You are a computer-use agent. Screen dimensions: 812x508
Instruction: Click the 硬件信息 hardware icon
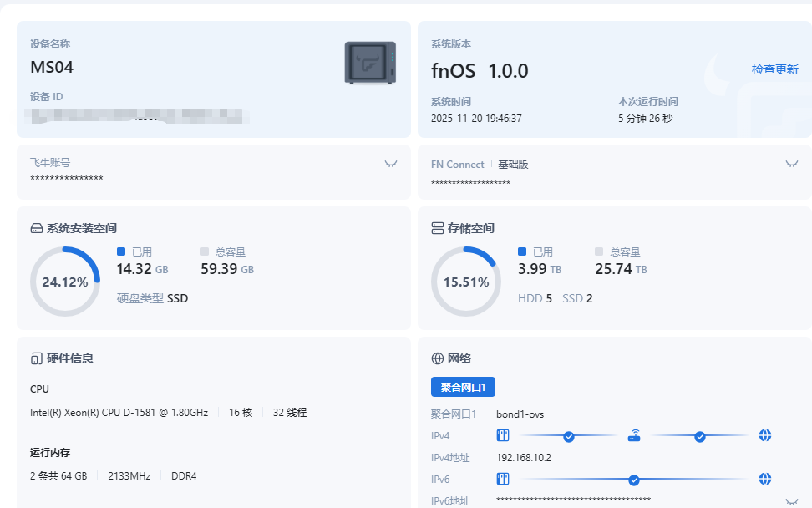tap(36, 358)
